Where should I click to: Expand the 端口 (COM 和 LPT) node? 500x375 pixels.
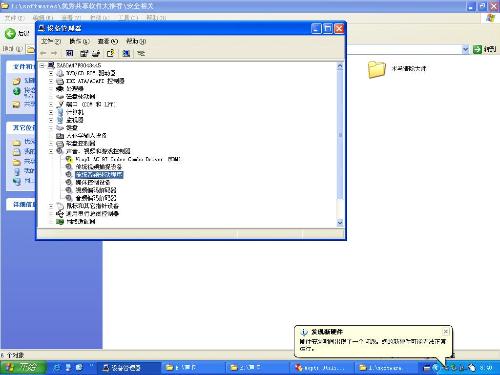click(51, 104)
